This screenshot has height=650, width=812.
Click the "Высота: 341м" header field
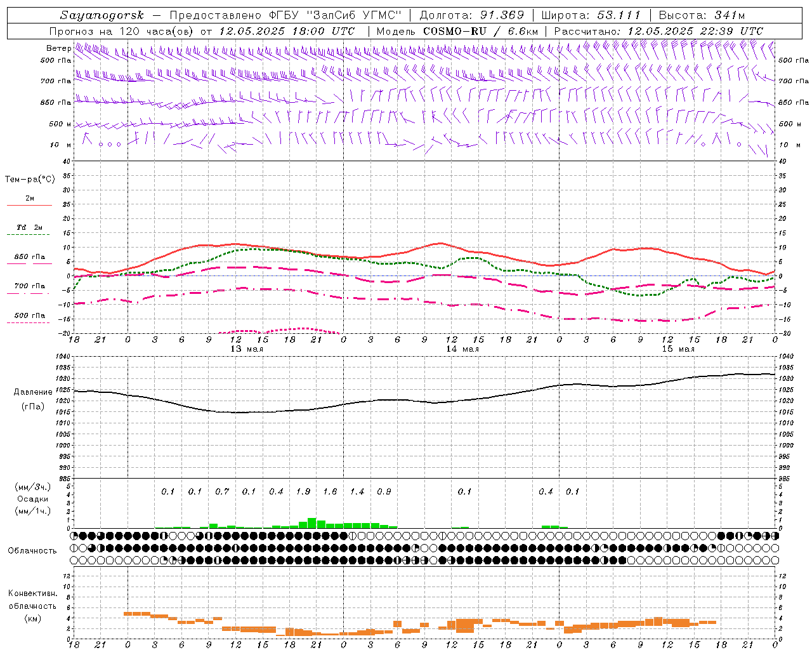pos(702,15)
